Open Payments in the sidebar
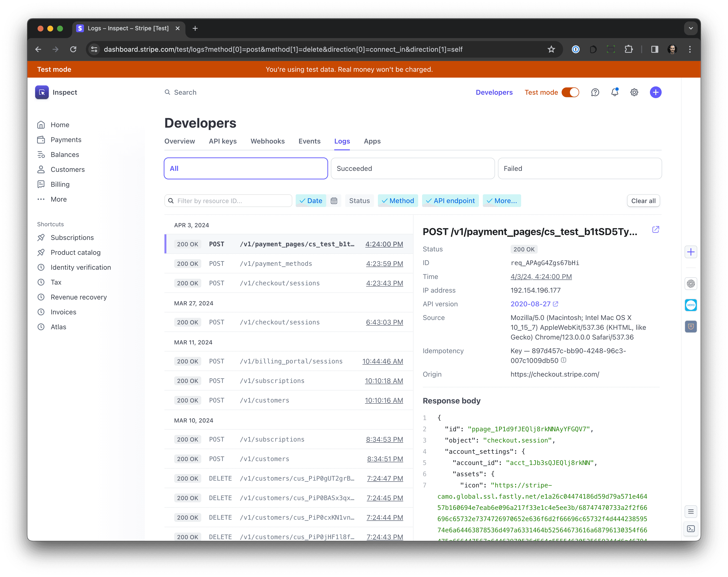The width and height of the screenshot is (728, 577). click(x=59, y=140)
